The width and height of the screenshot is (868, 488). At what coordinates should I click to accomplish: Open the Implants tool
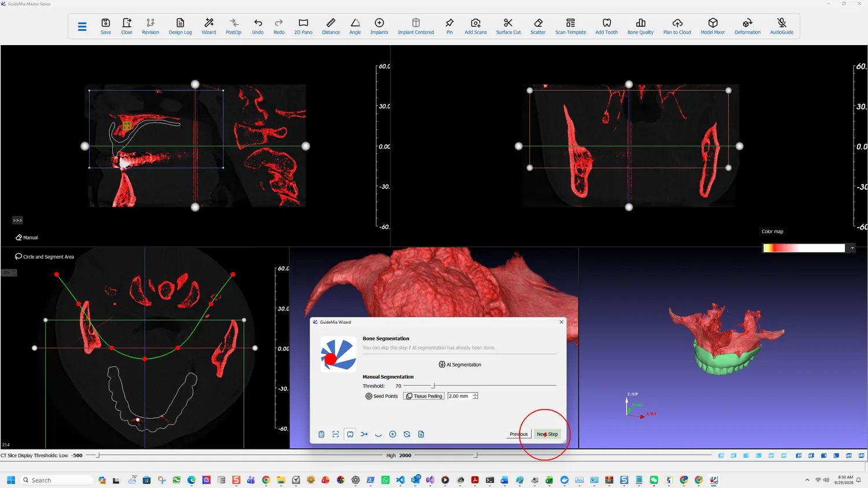380,26
